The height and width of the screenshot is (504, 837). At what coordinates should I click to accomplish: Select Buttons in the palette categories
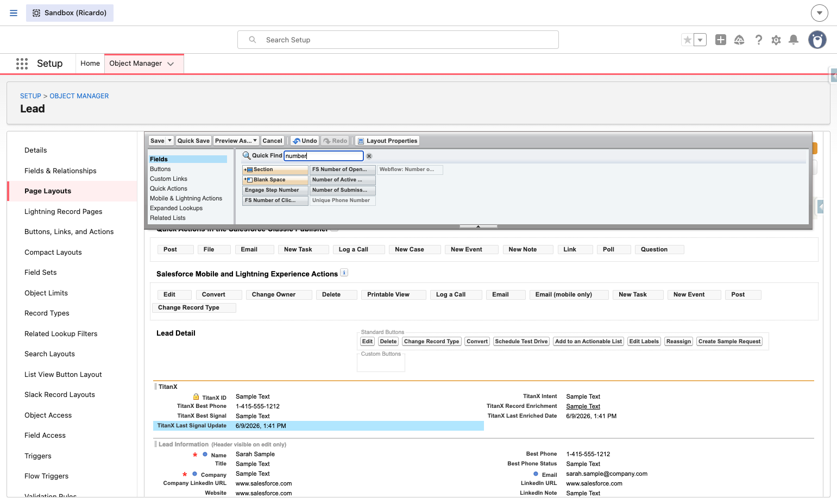click(160, 169)
